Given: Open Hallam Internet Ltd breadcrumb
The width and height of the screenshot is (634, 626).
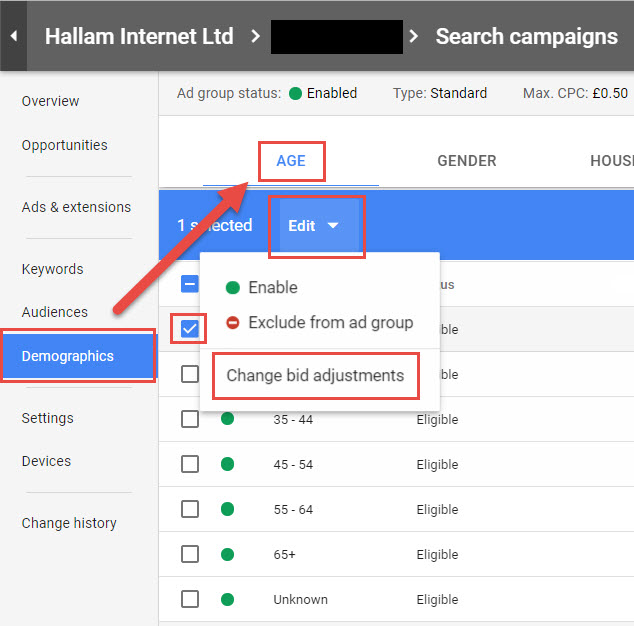Looking at the screenshot, I should 139,36.
